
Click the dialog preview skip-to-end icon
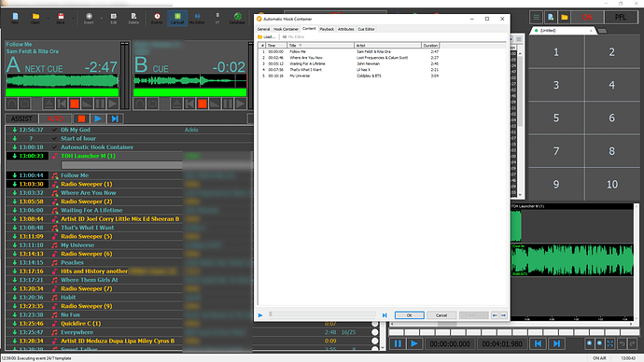click(x=385, y=315)
